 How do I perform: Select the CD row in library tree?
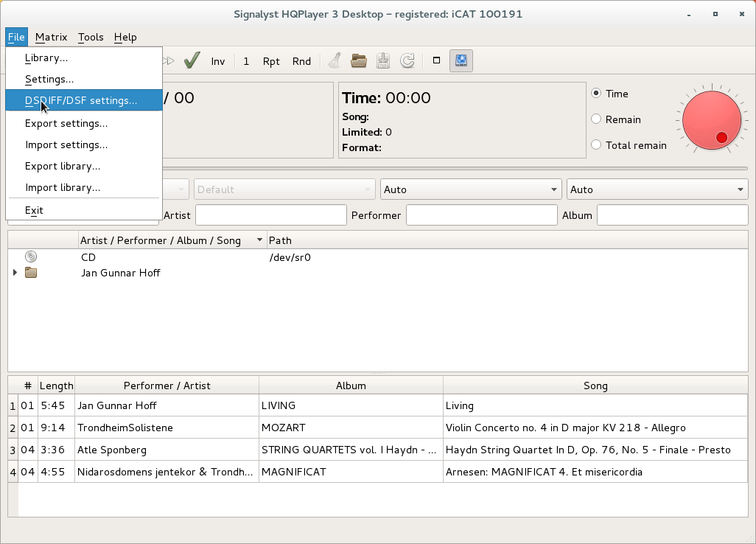pos(377,257)
